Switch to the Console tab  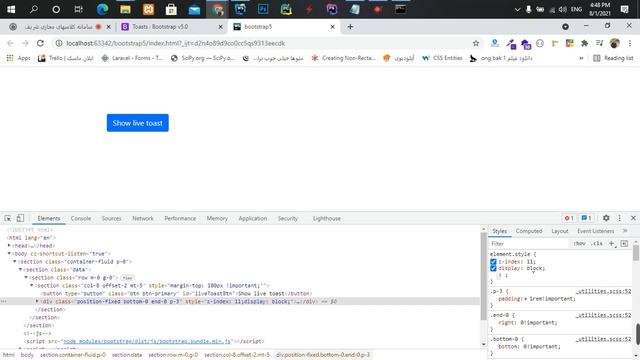[x=81, y=218]
